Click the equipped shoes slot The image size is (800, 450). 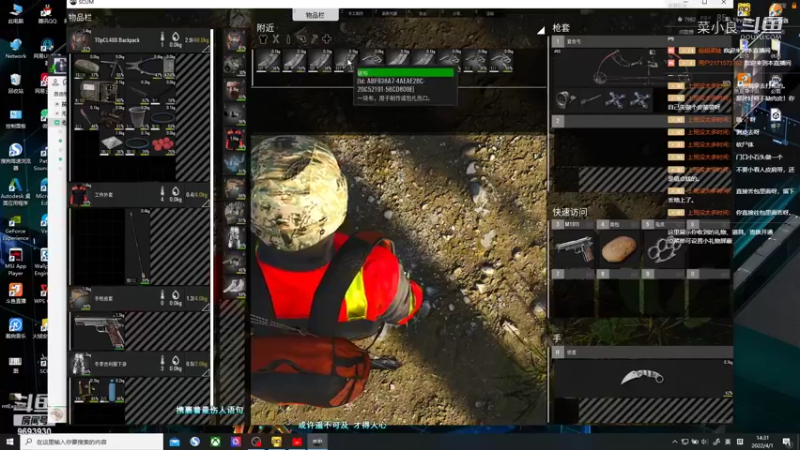click(234, 287)
